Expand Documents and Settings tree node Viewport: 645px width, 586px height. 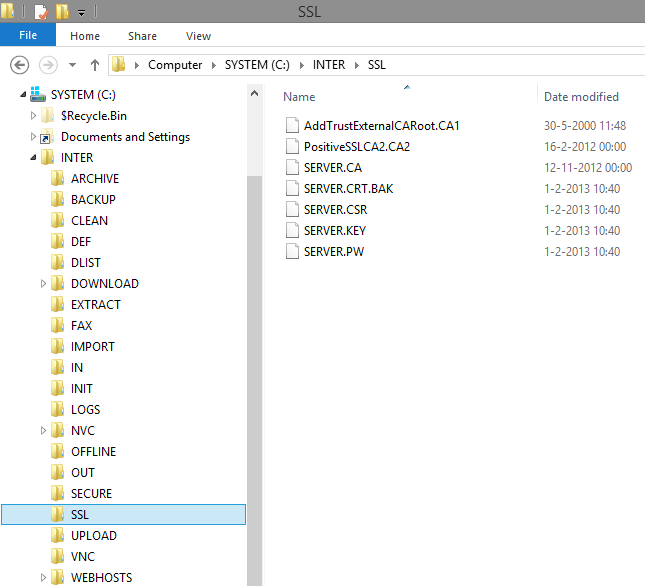[33, 137]
